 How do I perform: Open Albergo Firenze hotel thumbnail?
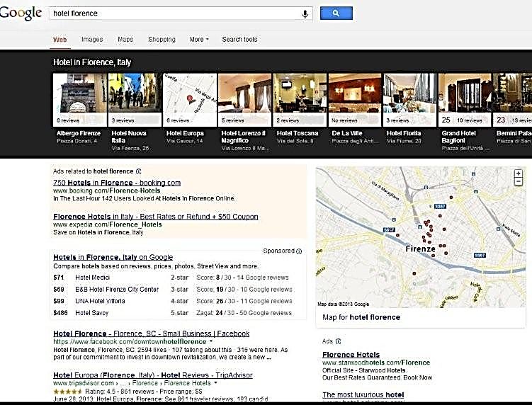pyautogui.click(x=80, y=100)
